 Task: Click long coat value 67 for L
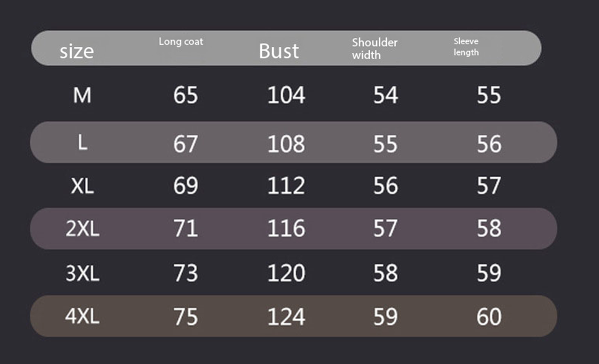[185, 144]
